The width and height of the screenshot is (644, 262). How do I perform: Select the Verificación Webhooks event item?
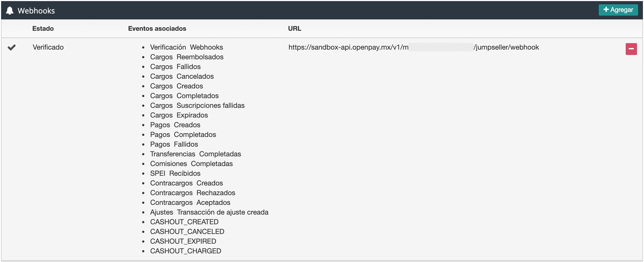click(186, 47)
